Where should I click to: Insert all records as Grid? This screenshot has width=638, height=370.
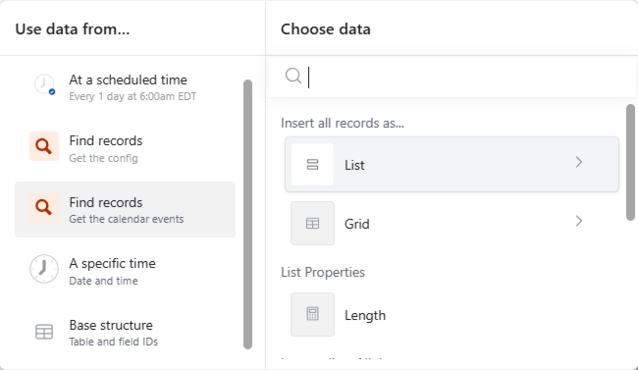click(x=452, y=223)
